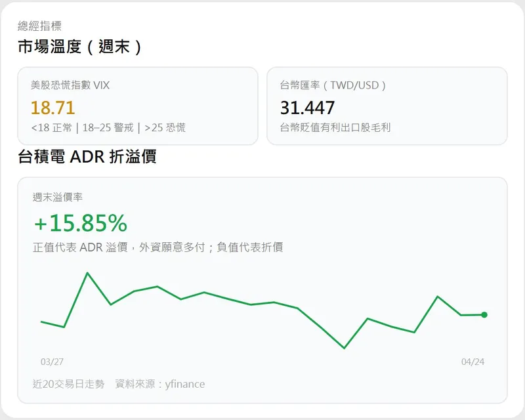Click the 台幣匯率（TWD/USD）label
Screen dimensions: 525x420
(x=333, y=85)
